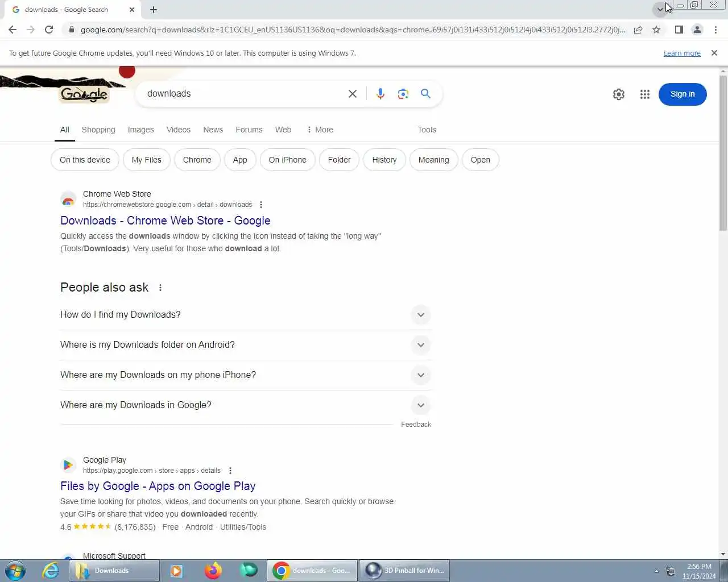This screenshot has width=728, height=582.
Task: Open the Chrome profile avatar menu
Action: point(697,30)
